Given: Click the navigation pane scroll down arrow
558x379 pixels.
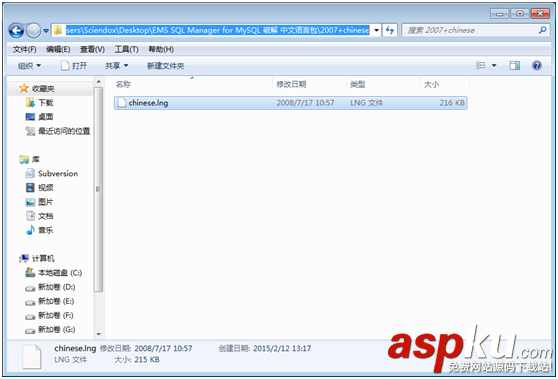Looking at the screenshot, I should [99, 334].
